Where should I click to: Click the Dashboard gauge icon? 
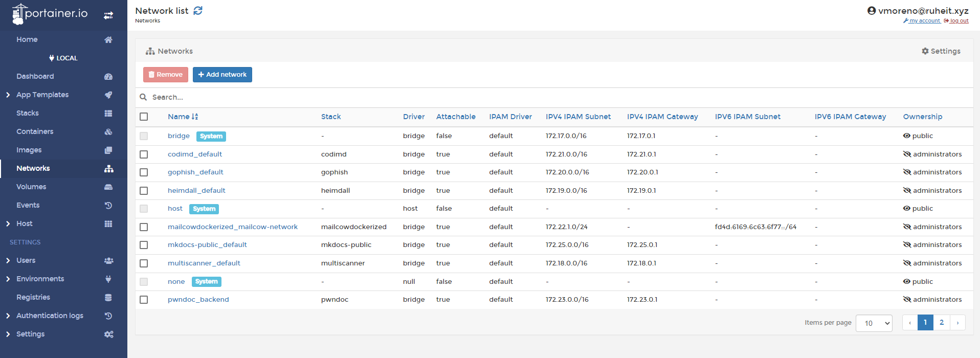108,77
